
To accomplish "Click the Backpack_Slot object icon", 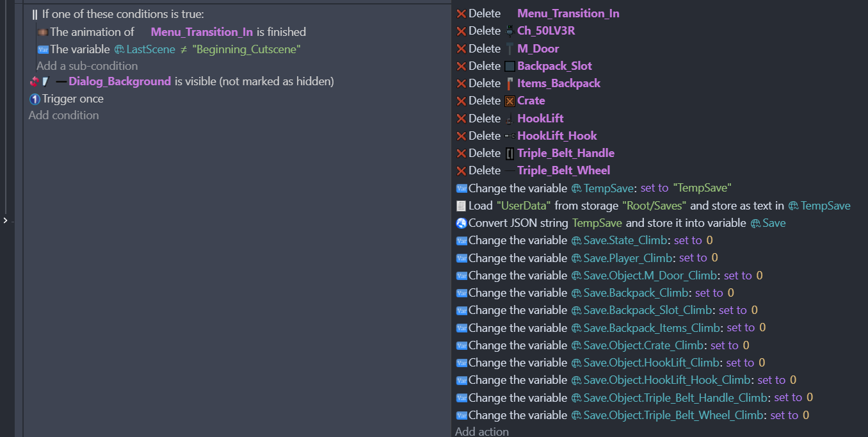I will pyautogui.click(x=510, y=66).
